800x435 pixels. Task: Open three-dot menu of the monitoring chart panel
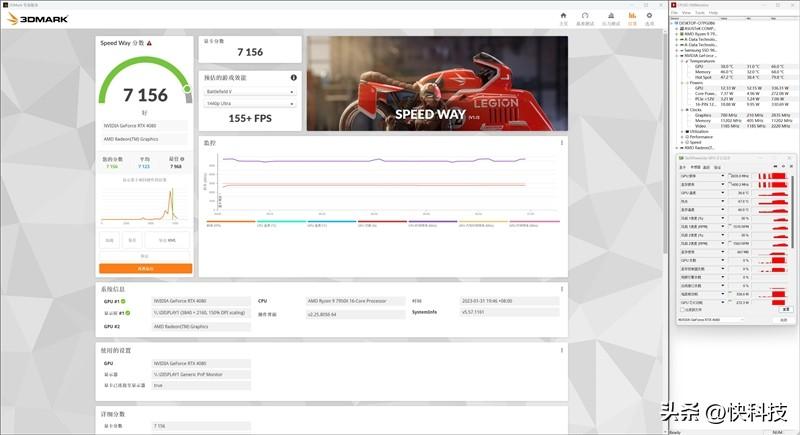click(x=562, y=143)
